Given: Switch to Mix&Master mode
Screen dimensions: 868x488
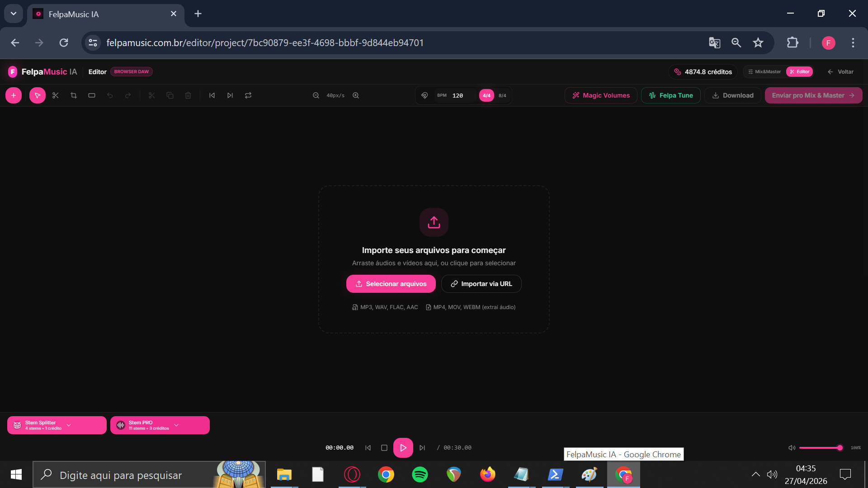Looking at the screenshot, I should pos(764,71).
